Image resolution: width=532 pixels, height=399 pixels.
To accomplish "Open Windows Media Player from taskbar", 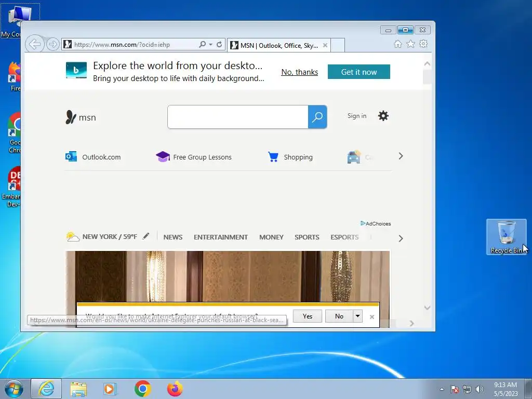I will [x=110, y=389].
